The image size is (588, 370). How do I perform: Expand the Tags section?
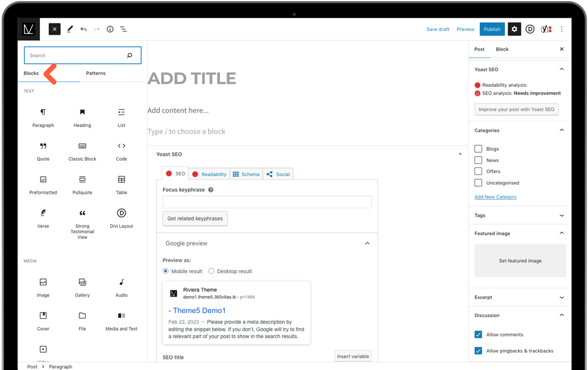[x=562, y=216]
